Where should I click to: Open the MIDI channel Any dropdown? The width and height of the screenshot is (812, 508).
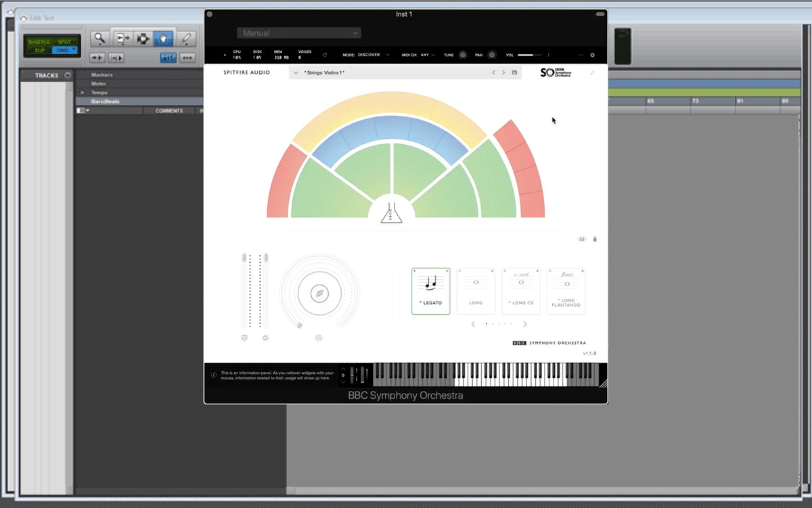tap(428, 55)
